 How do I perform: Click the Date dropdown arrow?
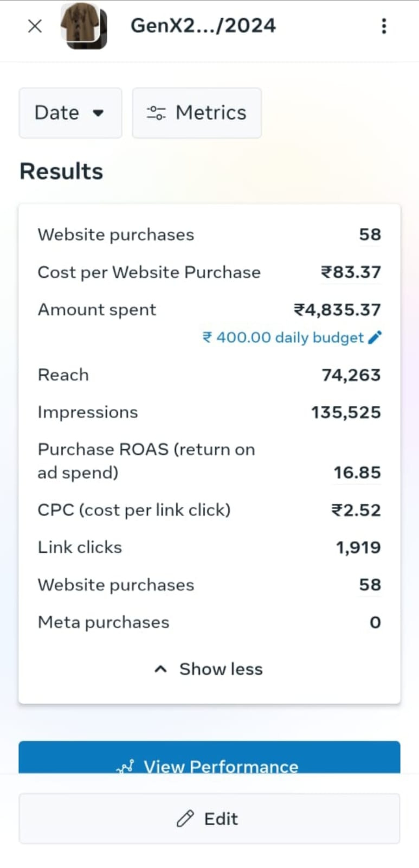click(x=98, y=113)
